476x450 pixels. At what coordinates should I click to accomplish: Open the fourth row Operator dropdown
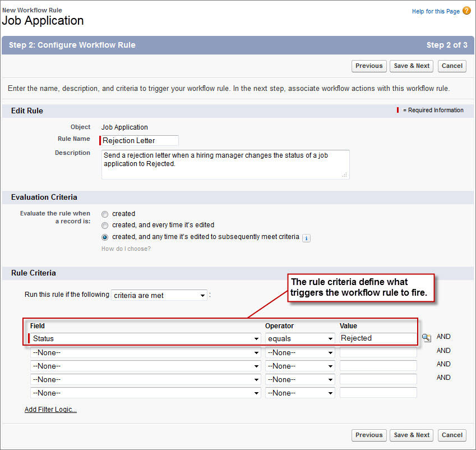300,379
